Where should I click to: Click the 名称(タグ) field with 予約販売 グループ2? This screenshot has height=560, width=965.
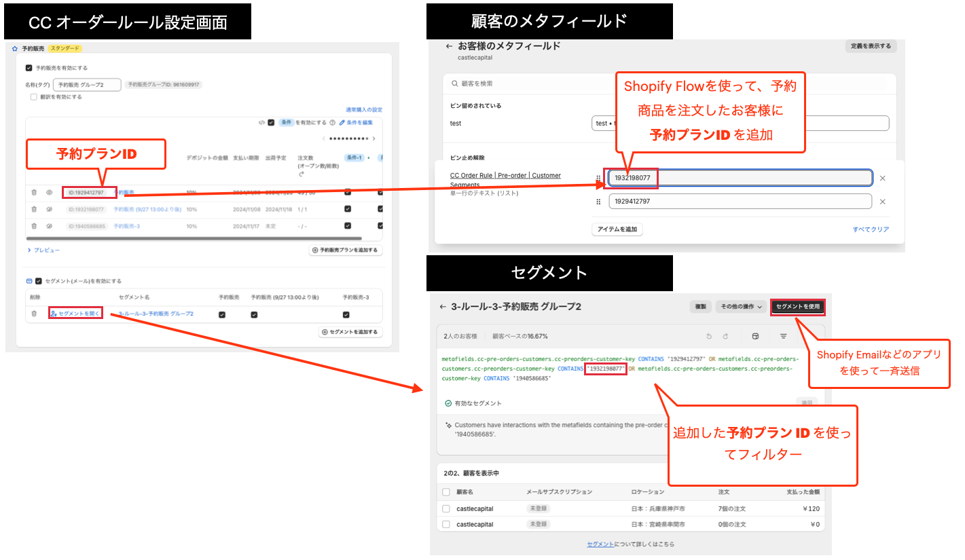(87, 85)
